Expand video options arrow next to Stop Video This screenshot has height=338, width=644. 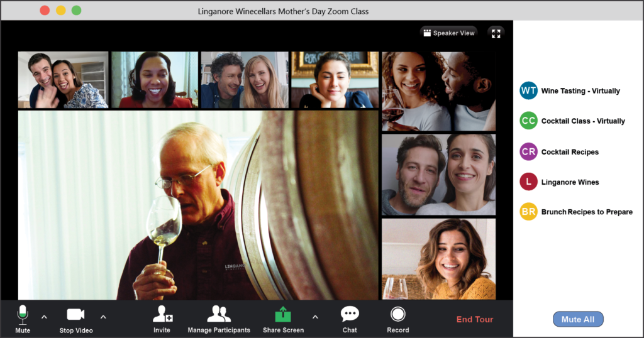click(x=103, y=317)
